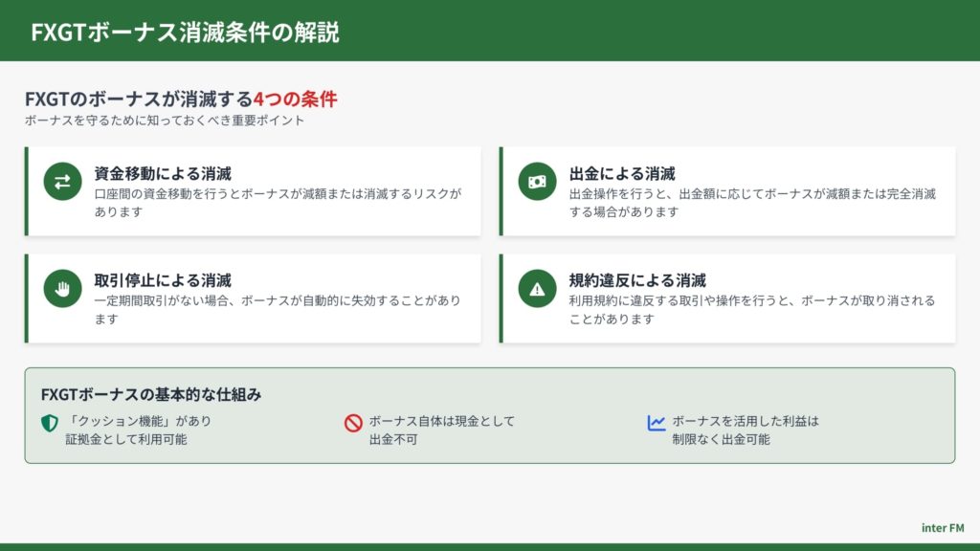
Task: Click the red 4つの条件 text
Action: tap(295, 99)
